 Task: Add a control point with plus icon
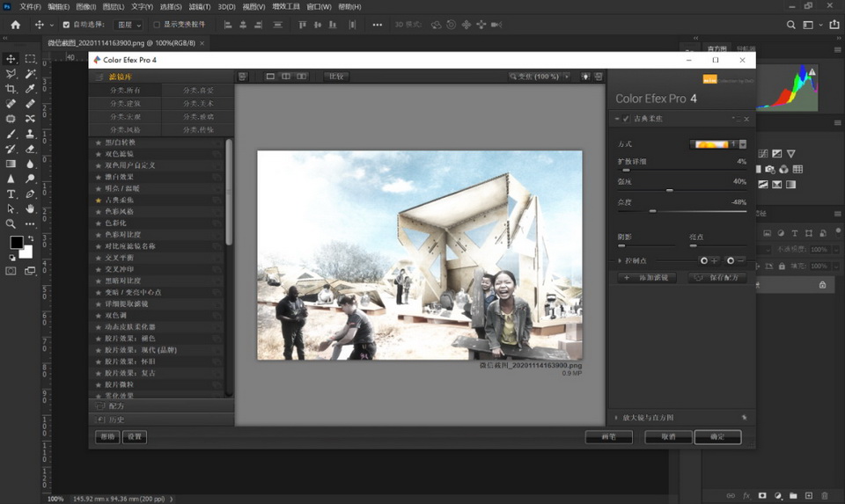[x=709, y=260]
